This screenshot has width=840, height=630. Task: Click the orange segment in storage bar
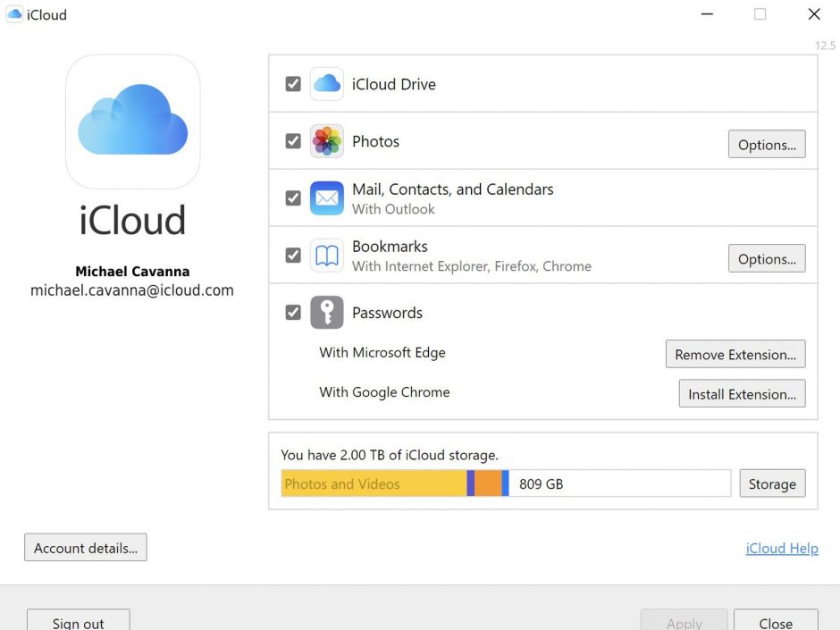pos(488,483)
